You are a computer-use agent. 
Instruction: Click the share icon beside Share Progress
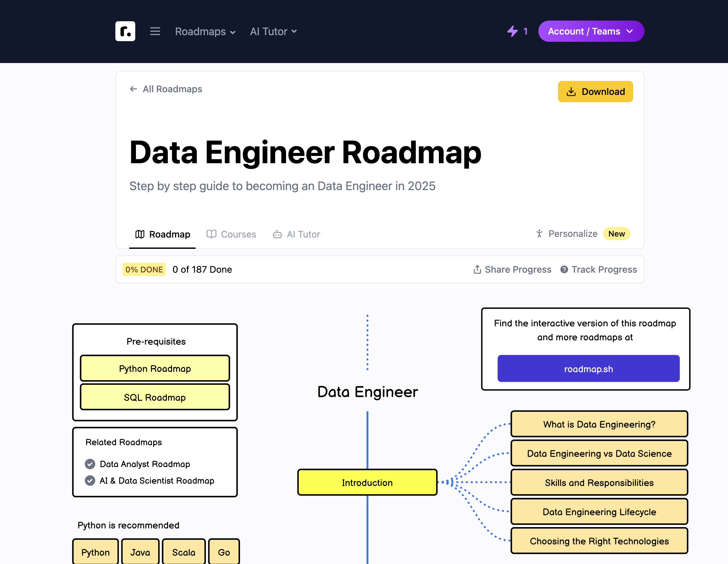tap(477, 269)
